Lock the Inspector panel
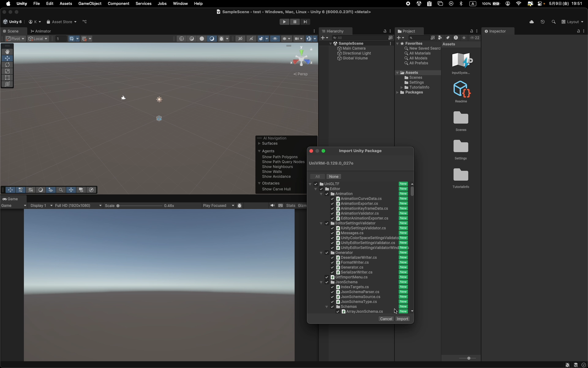 (x=578, y=31)
